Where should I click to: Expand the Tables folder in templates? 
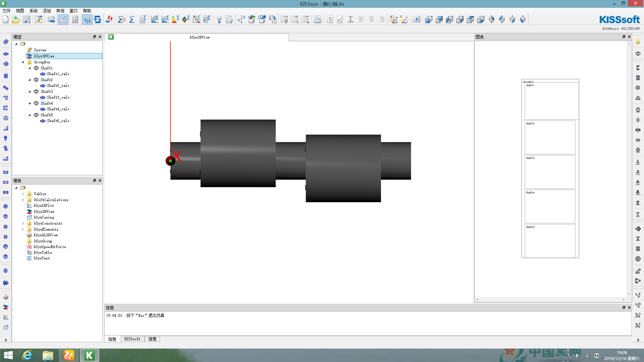click(23, 194)
